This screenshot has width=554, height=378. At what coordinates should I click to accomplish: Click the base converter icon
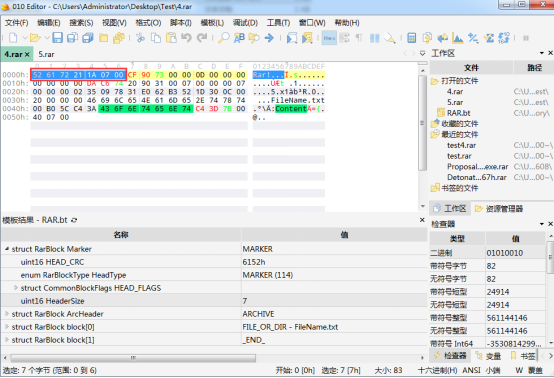(x=504, y=37)
